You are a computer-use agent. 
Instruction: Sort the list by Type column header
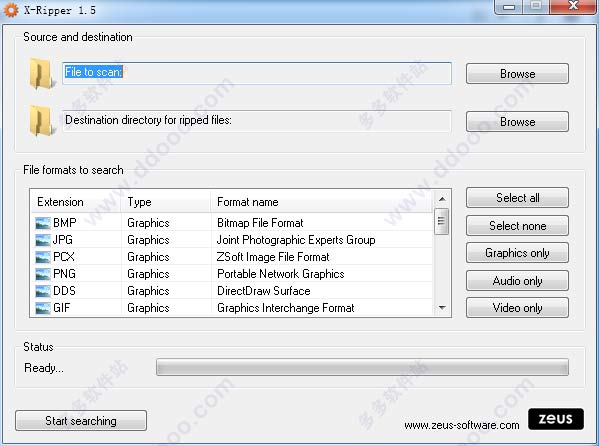pos(166,201)
